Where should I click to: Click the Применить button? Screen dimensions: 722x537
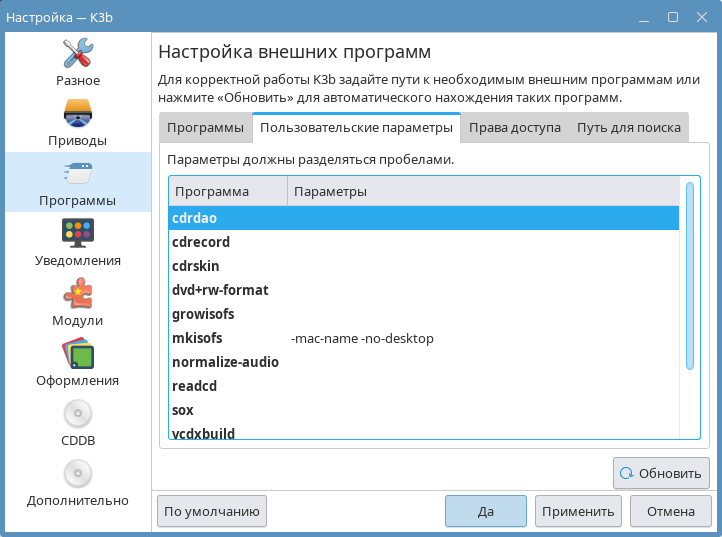[x=578, y=511]
